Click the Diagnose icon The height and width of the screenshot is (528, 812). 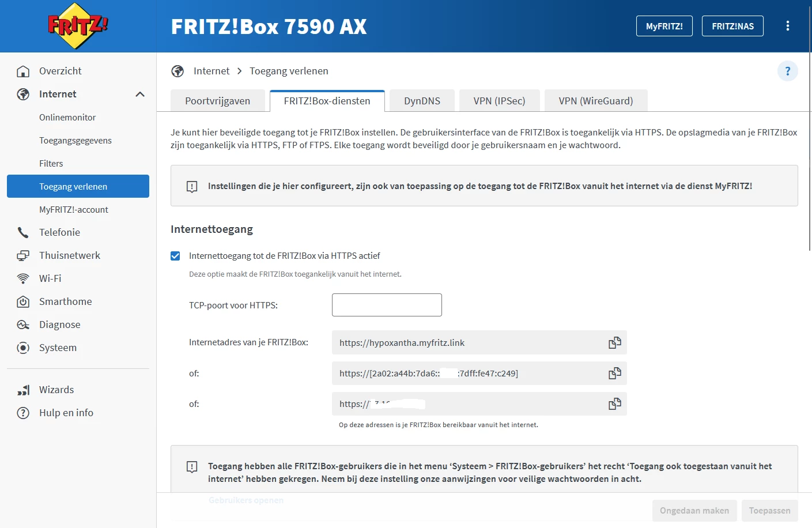pos(23,325)
